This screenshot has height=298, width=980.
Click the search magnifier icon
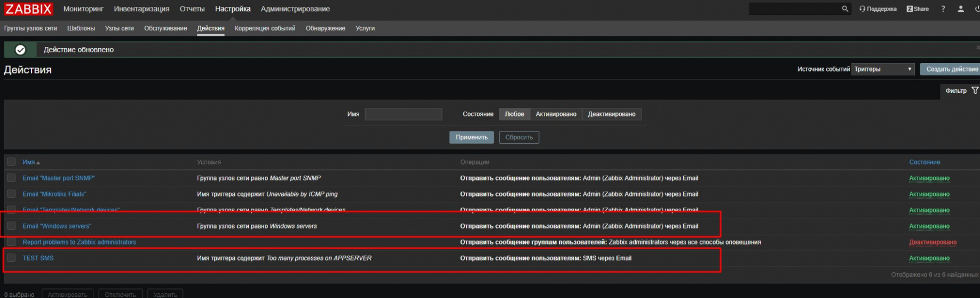845,9
